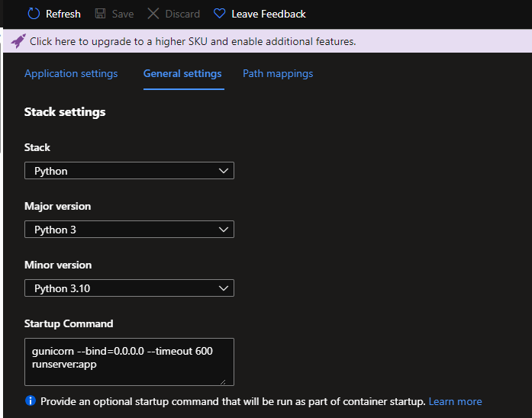Screen dimensions: 532x418
Task: Select the General settings tab
Action: [182, 73]
